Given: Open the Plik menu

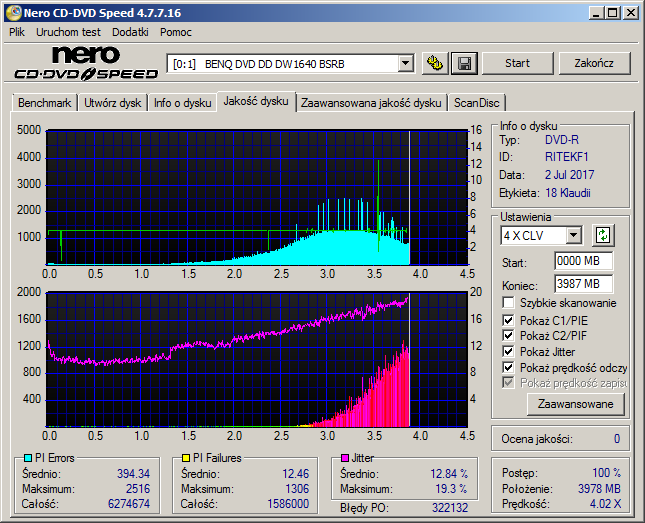Looking at the screenshot, I should [x=17, y=32].
